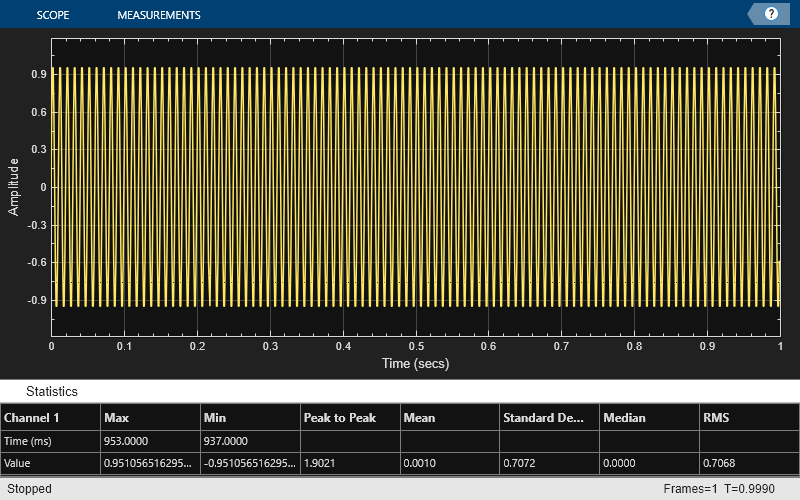Click the Min time cell 937.0000
This screenshot has width=800, height=500.
click(x=226, y=440)
